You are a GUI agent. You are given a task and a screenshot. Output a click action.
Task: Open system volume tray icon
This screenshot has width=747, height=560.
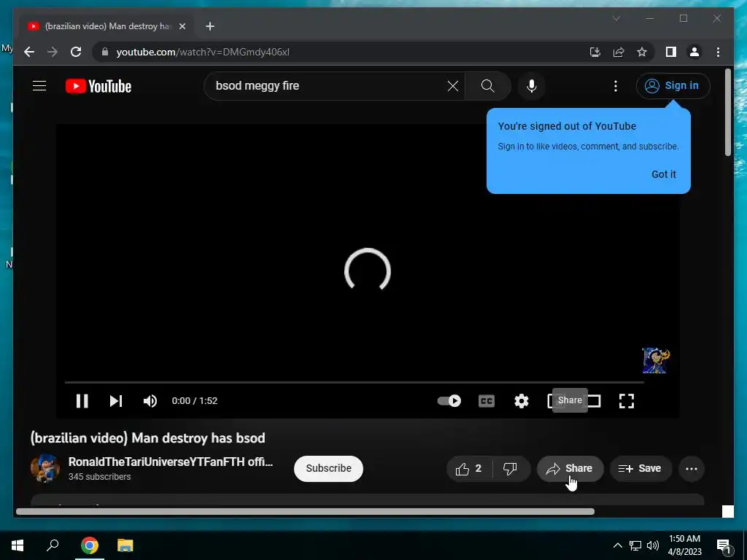point(653,545)
